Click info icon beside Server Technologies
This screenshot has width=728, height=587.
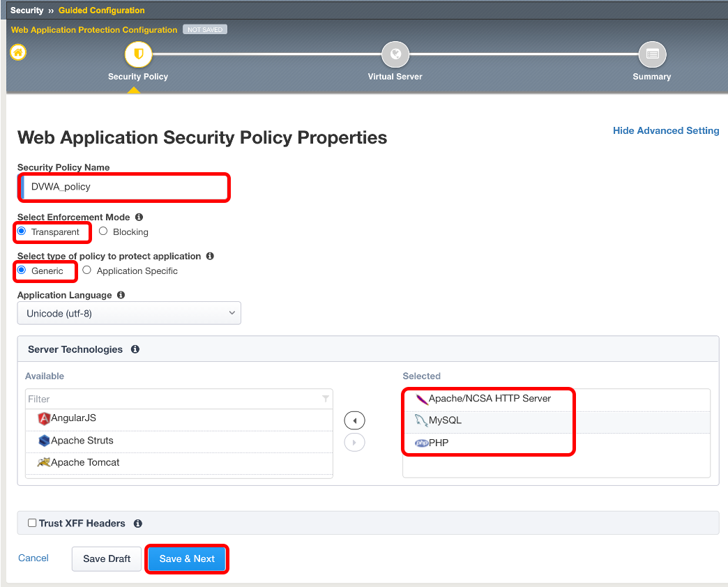pos(135,349)
